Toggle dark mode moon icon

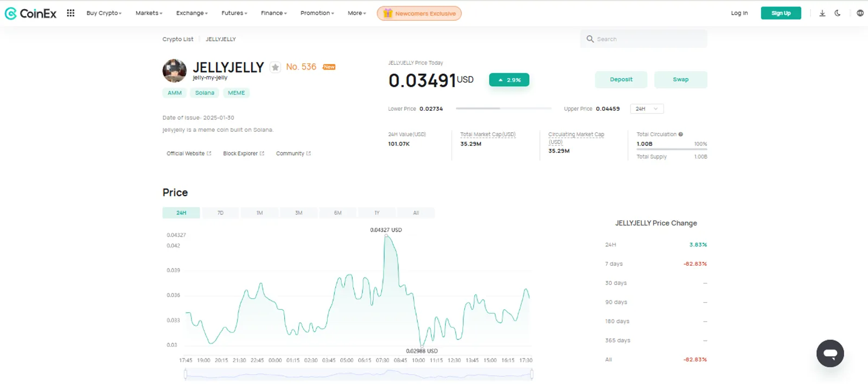coord(838,13)
